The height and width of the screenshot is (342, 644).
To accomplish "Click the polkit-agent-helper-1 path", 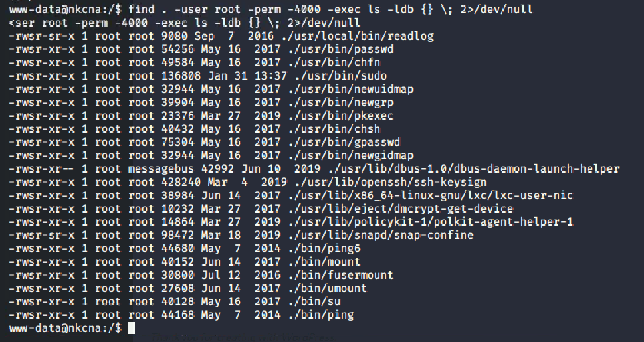I will (431, 222).
